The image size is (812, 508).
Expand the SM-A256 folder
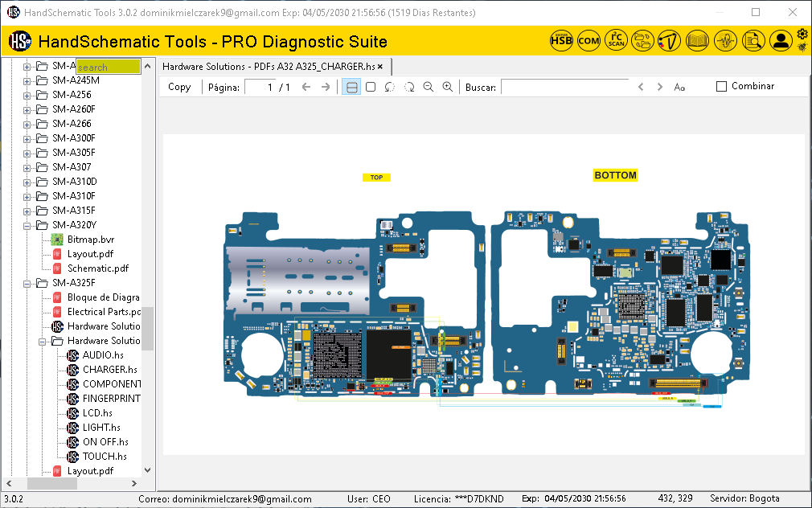pyautogui.click(x=27, y=96)
